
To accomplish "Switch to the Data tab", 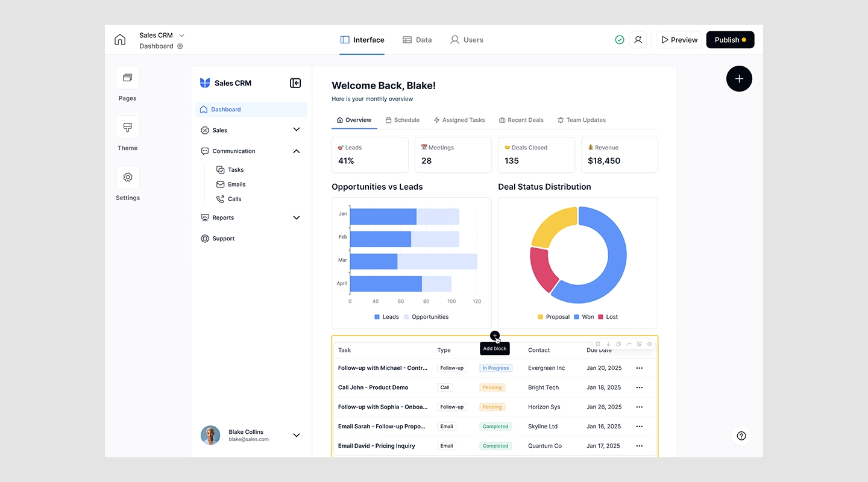I will pos(417,40).
